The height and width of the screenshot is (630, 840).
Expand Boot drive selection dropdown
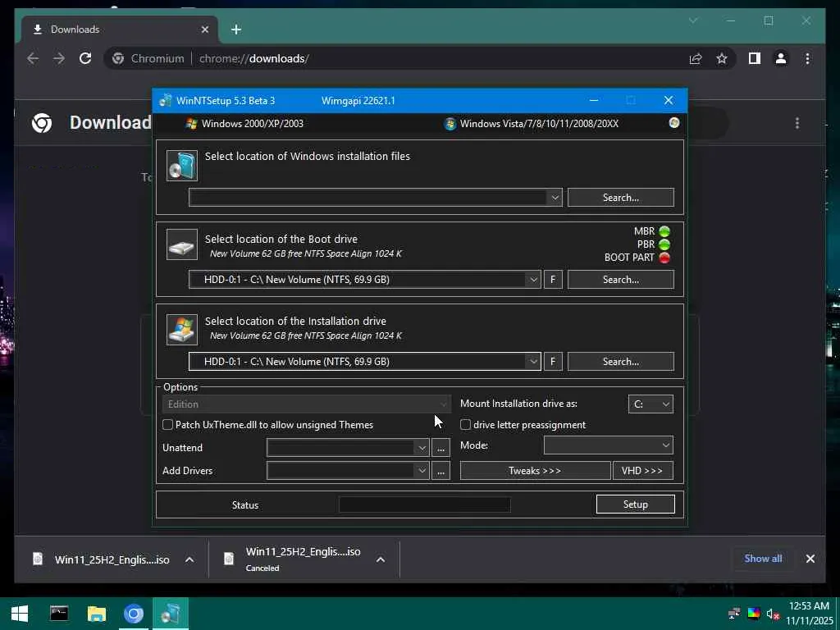(533, 279)
